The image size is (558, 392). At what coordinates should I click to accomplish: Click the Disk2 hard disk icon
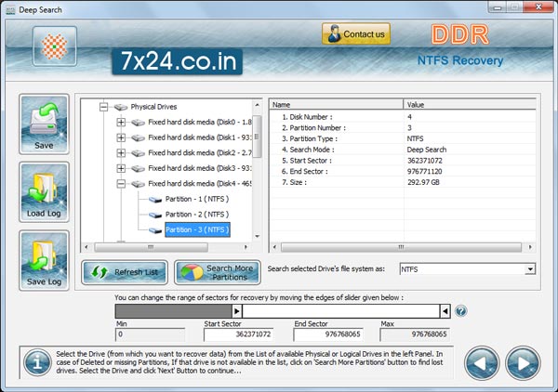tap(138, 153)
